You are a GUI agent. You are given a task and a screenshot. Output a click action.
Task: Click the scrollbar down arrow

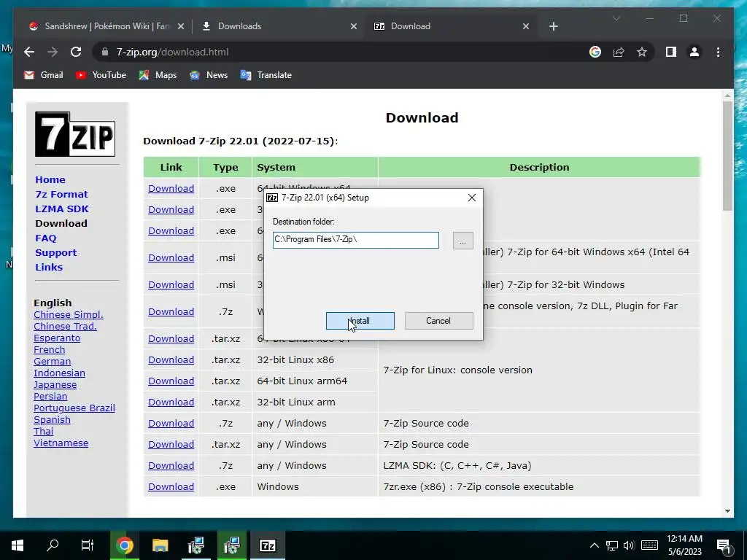[727, 511]
